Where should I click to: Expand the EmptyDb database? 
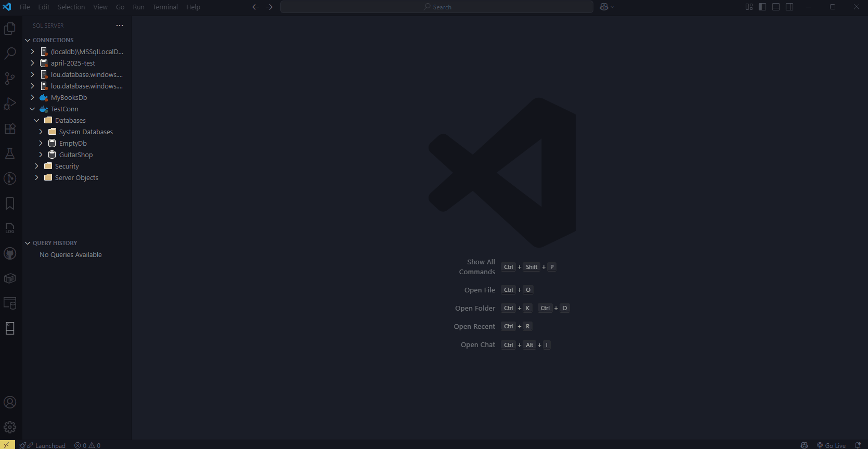(41, 143)
